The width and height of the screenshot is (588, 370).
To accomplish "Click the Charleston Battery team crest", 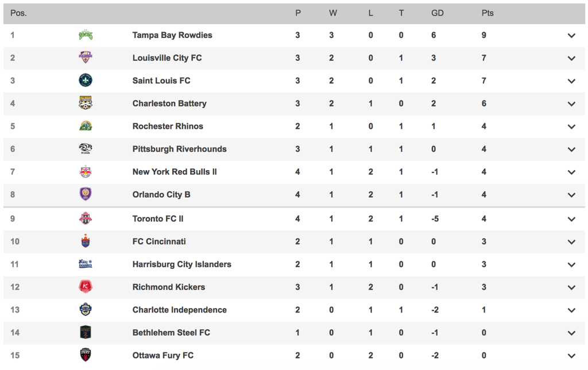I will (86, 103).
